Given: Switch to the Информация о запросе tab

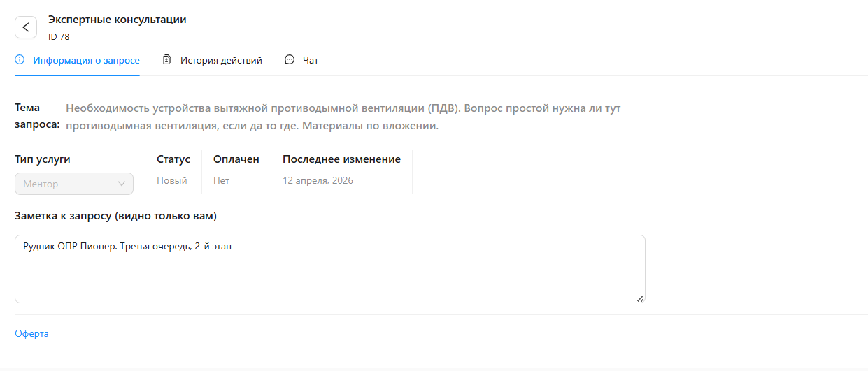Looking at the screenshot, I should (77, 61).
